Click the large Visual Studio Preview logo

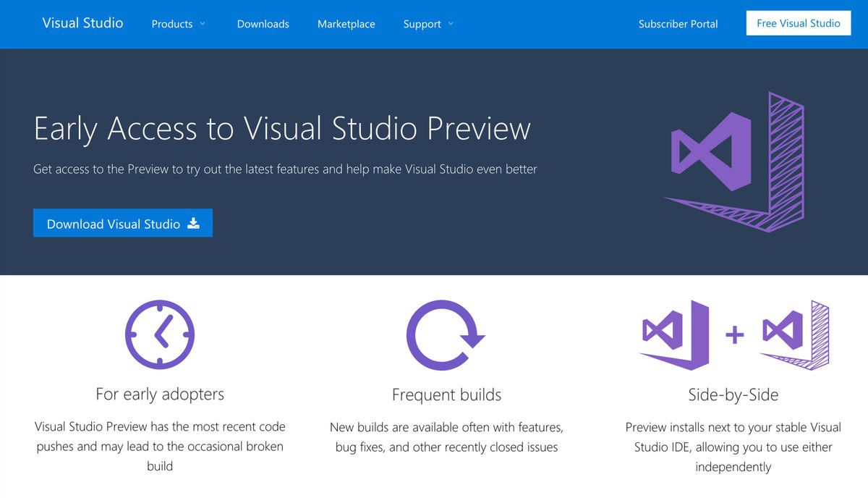pos(734,162)
